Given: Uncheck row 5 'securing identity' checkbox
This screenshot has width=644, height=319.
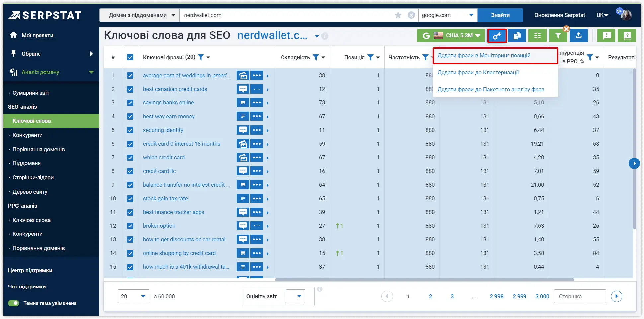Looking at the screenshot, I should click(x=130, y=130).
